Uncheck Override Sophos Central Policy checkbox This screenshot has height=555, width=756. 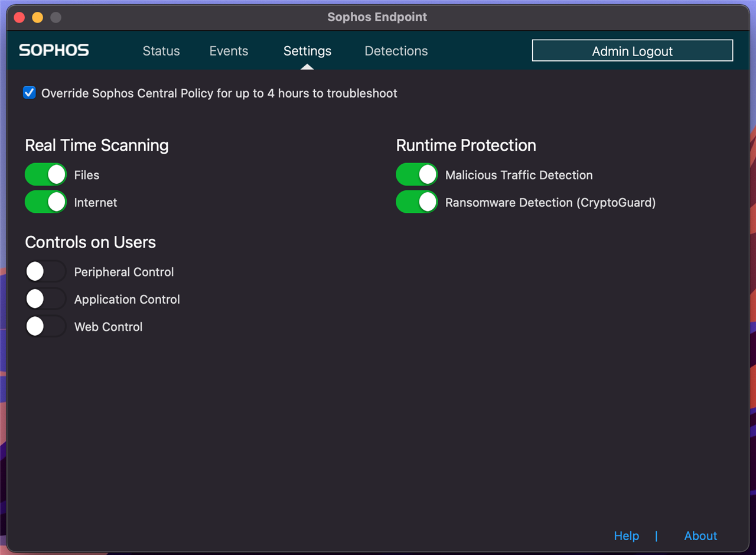tap(30, 93)
